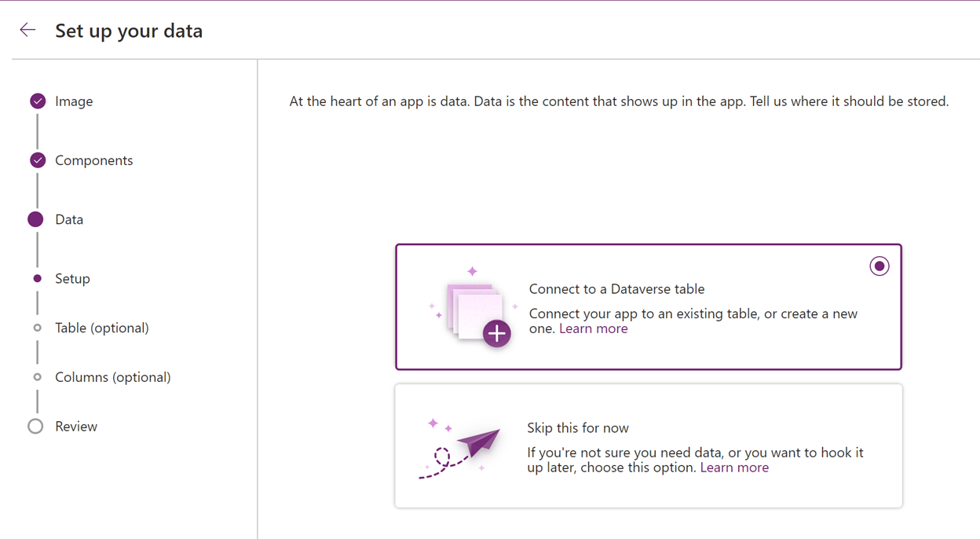Open the Table (optional) step label
The image size is (980, 539).
tap(102, 328)
